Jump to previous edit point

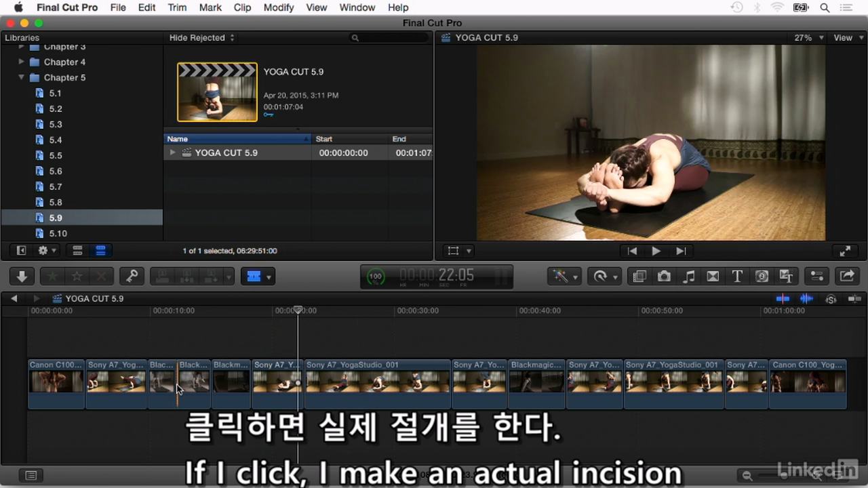click(x=632, y=251)
